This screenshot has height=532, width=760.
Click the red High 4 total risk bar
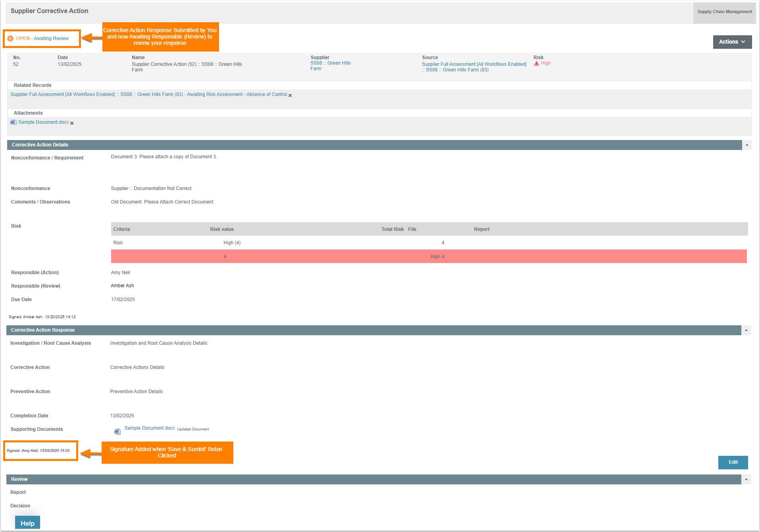[429, 257]
